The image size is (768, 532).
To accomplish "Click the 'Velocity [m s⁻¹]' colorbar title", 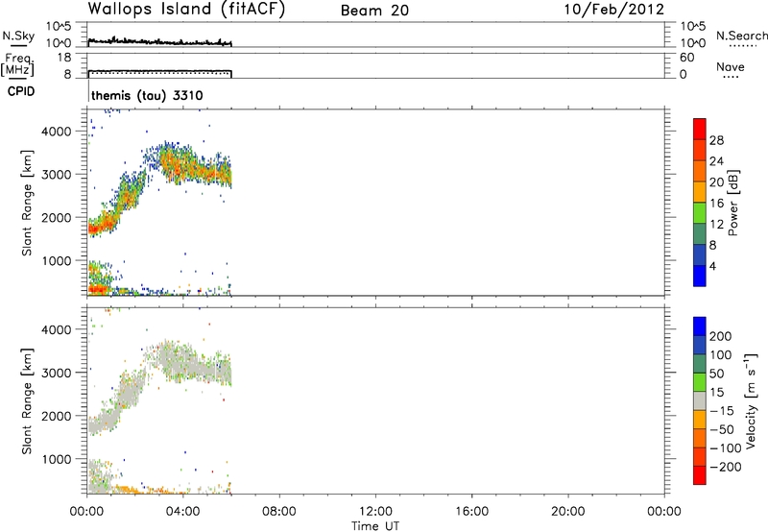I will pos(750,400).
